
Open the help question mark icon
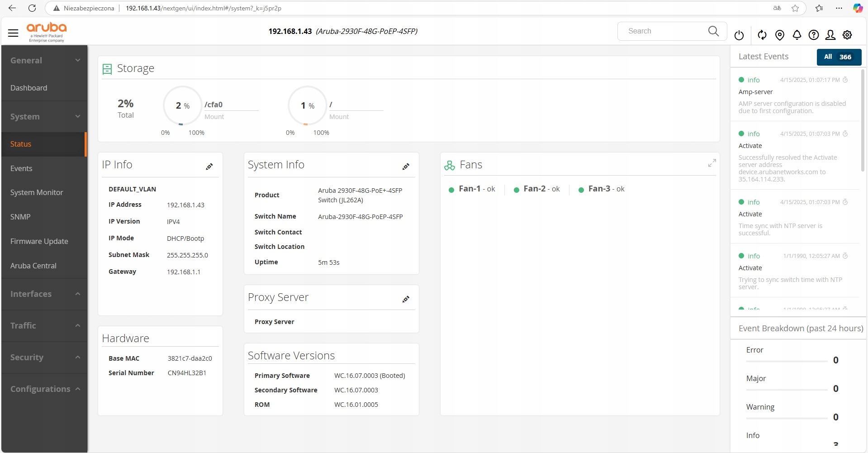[x=814, y=35]
